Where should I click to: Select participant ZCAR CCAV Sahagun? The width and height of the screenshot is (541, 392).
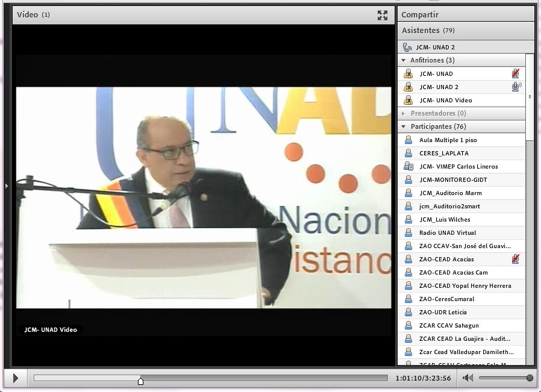[x=461, y=325]
